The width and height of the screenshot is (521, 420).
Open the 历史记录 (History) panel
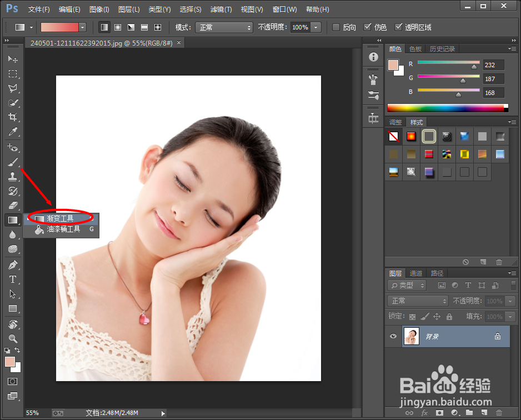point(443,48)
